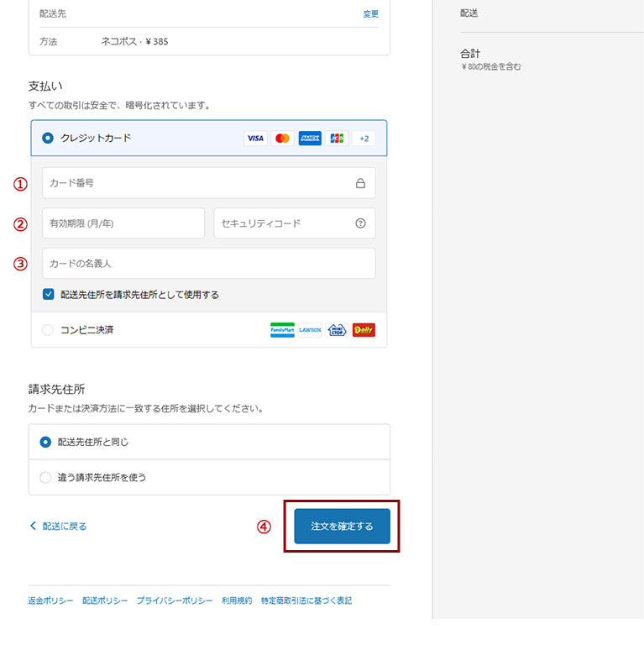Click the Mastercard logo

[x=282, y=139]
